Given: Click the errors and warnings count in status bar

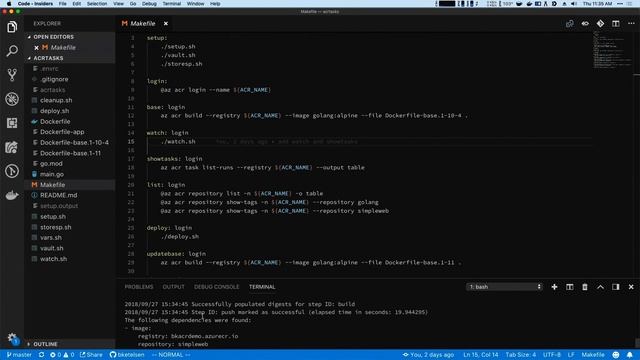Looking at the screenshot, I should click(x=62, y=355).
